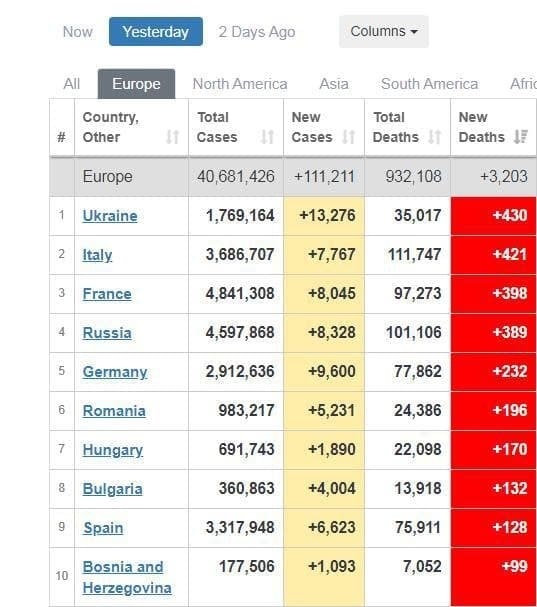Toggle New Deaths descending sort icon
Viewport: 537px width, 607px height.
click(521, 137)
